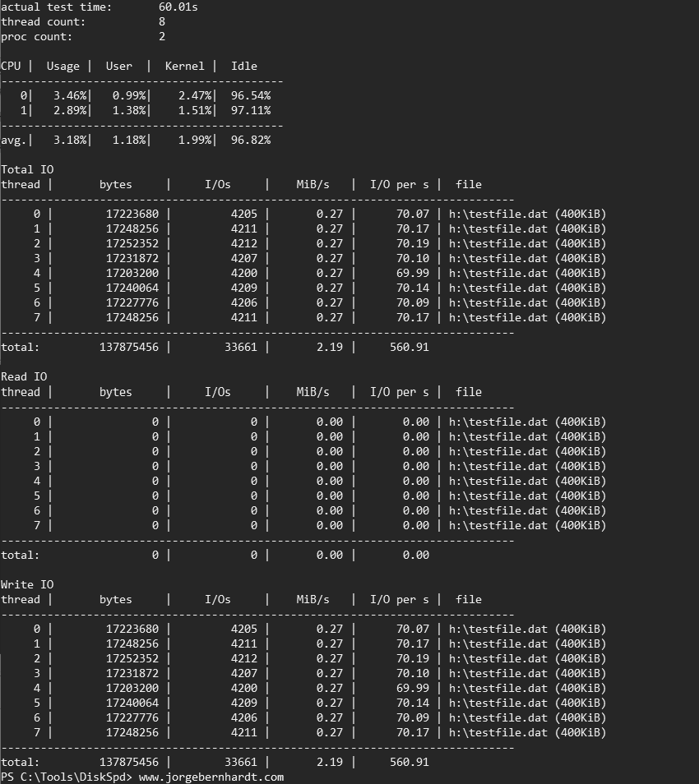
Task: Click the MiB/s column header in Write IO
Action: pyautogui.click(x=312, y=599)
